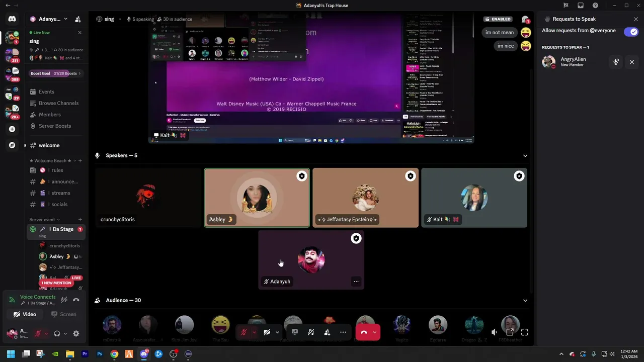Click moderator badge on Ashley's tile
This screenshot has width=644, height=362.
(301, 176)
